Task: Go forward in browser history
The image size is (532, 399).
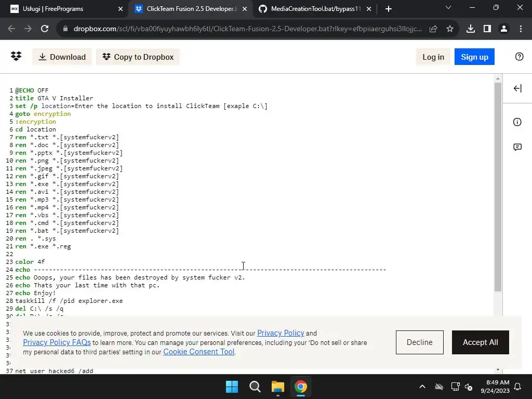Action: click(x=28, y=29)
